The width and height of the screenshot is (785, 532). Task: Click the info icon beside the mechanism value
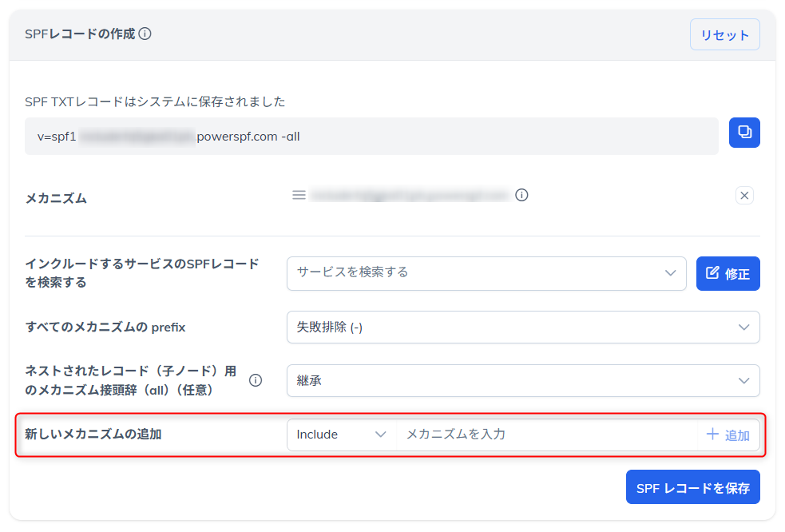click(522, 194)
